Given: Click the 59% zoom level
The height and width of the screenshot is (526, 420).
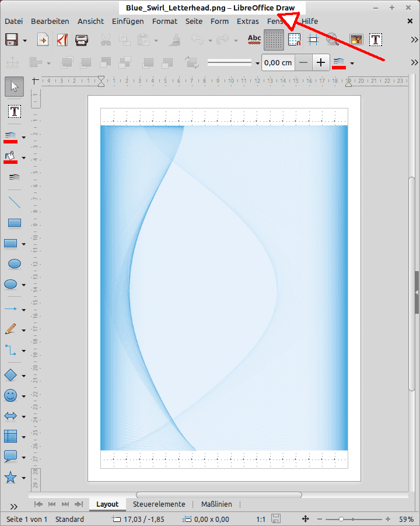Looking at the screenshot, I should click(x=406, y=519).
